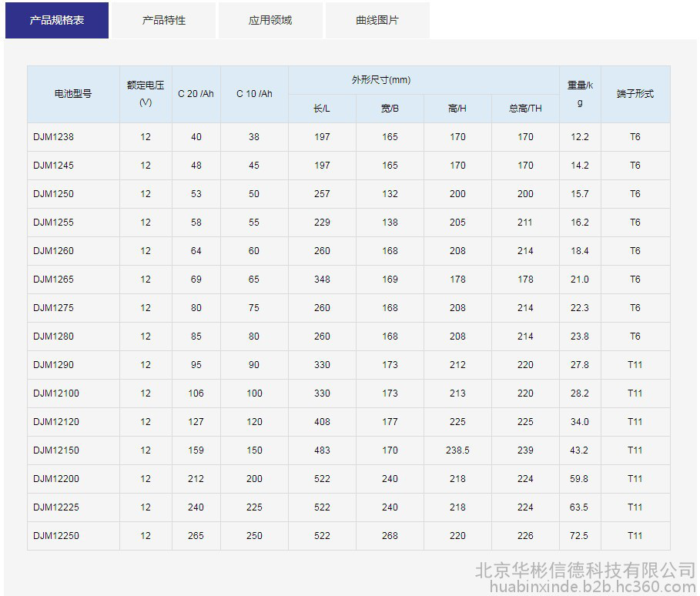Click weight value 27.8 in DJM1290 row
The image size is (700, 596).
click(579, 365)
